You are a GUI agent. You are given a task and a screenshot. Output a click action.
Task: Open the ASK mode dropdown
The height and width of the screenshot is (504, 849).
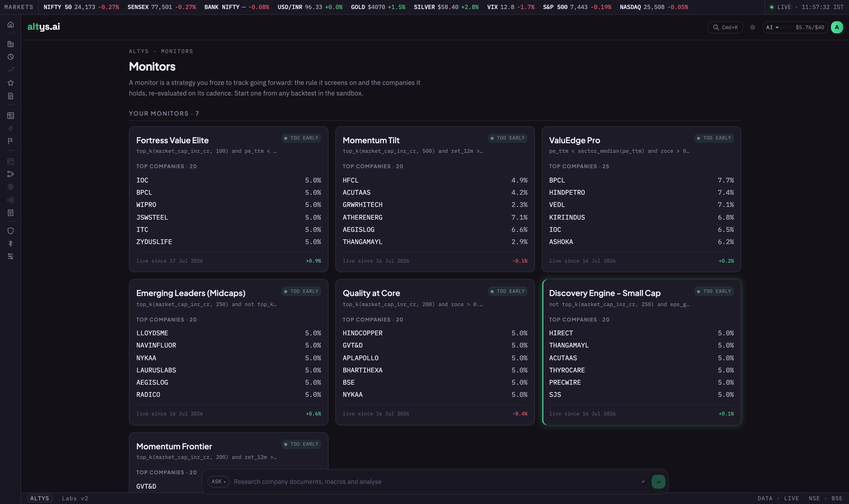coord(218,481)
